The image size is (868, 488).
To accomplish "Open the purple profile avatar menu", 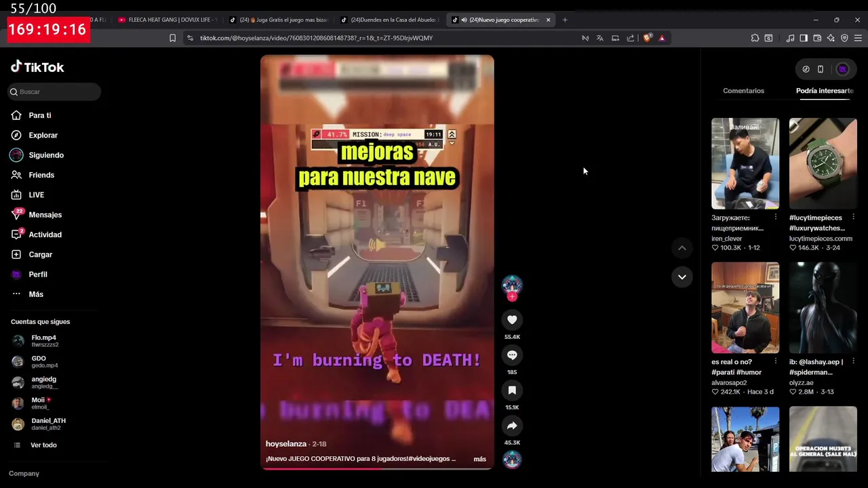I will pos(842,68).
